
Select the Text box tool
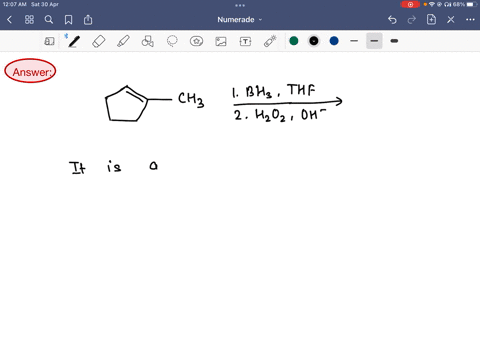pos(245,41)
